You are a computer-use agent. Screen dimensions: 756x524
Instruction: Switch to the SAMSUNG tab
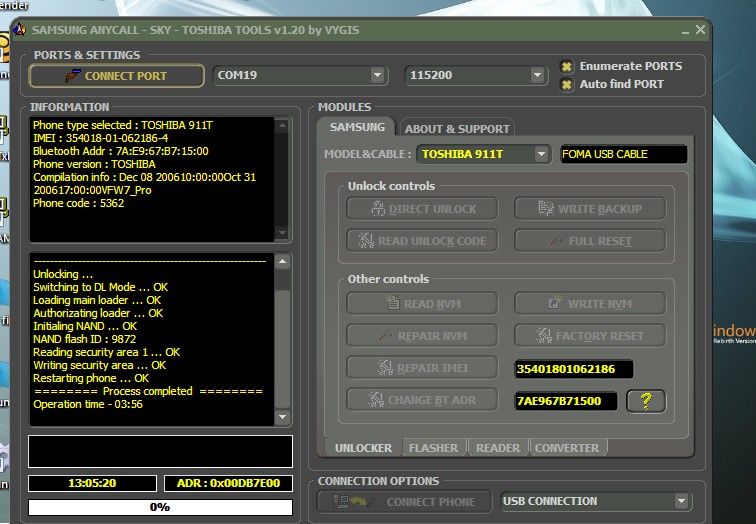[357, 127]
